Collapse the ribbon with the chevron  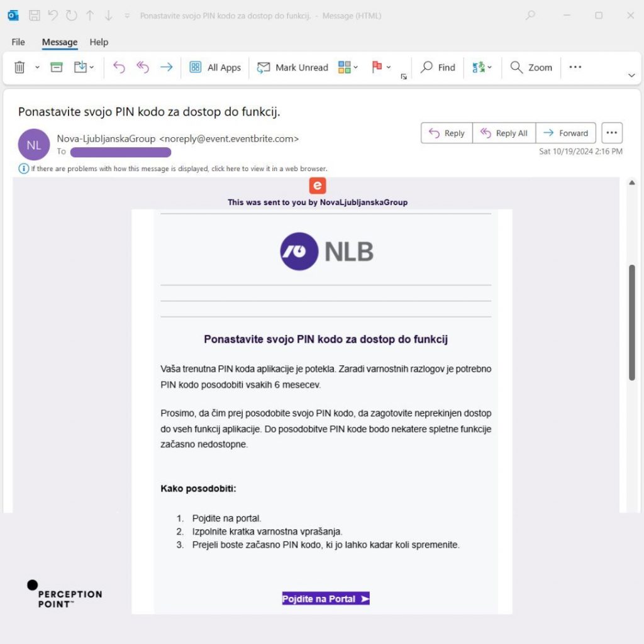(631, 75)
